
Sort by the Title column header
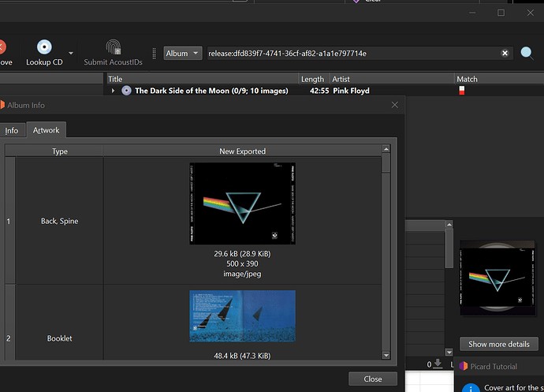pos(203,79)
